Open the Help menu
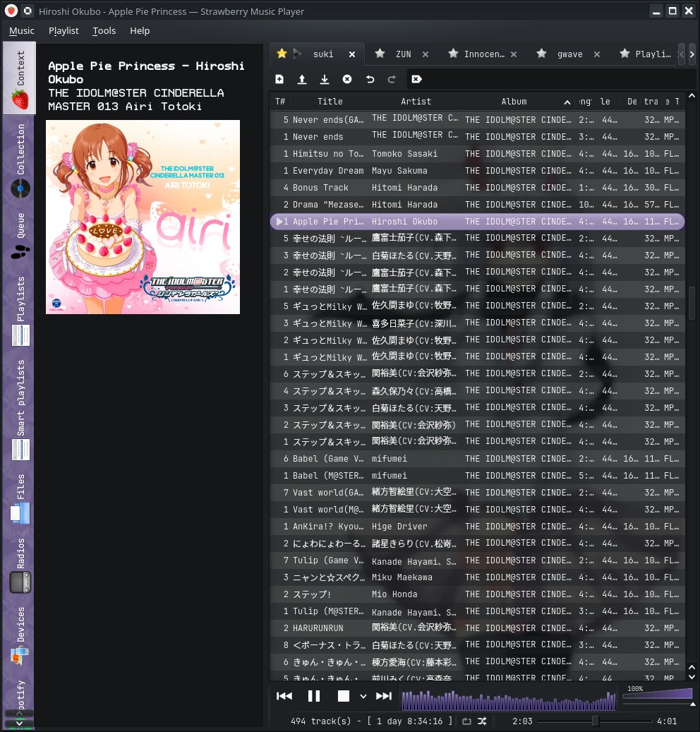The height and width of the screenshot is (732, 700). tap(140, 31)
